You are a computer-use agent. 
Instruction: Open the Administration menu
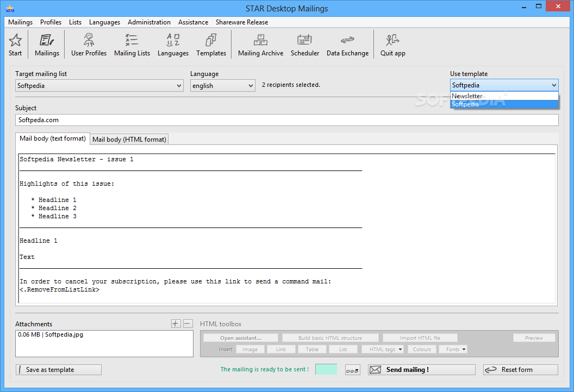pyautogui.click(x=149, y=22)
